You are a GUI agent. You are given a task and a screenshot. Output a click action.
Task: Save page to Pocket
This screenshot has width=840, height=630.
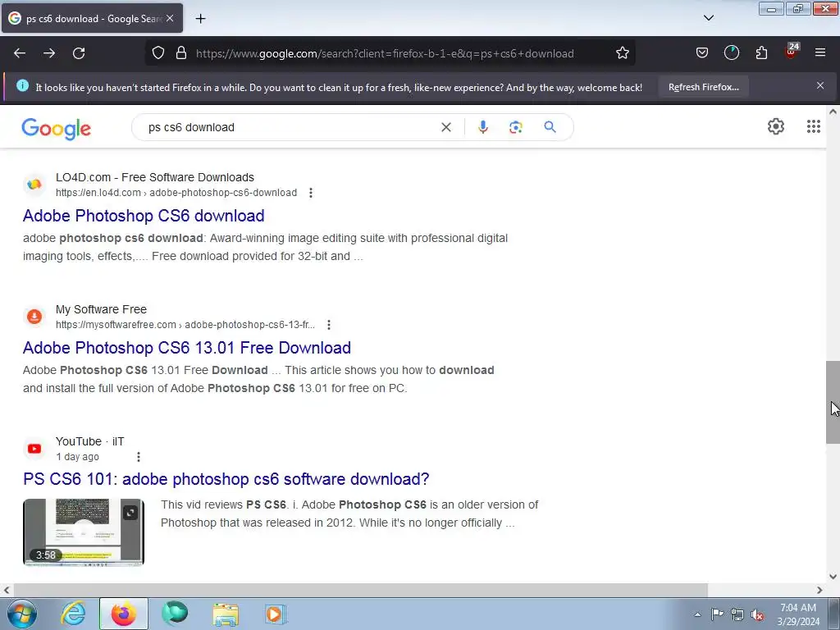coord(702,53)
